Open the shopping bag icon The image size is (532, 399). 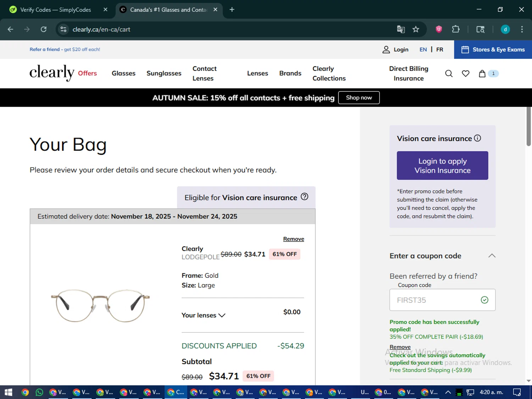coord(482,73)
